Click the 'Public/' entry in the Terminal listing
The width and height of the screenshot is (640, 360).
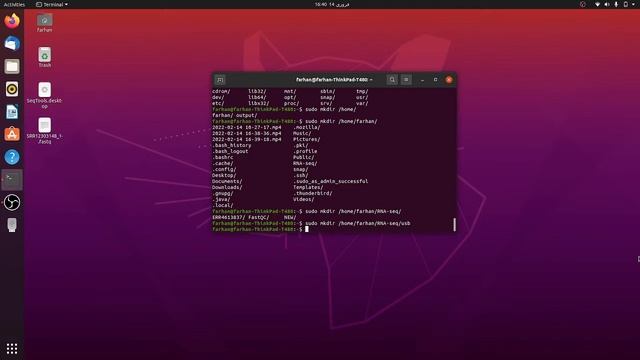[303, 157]
